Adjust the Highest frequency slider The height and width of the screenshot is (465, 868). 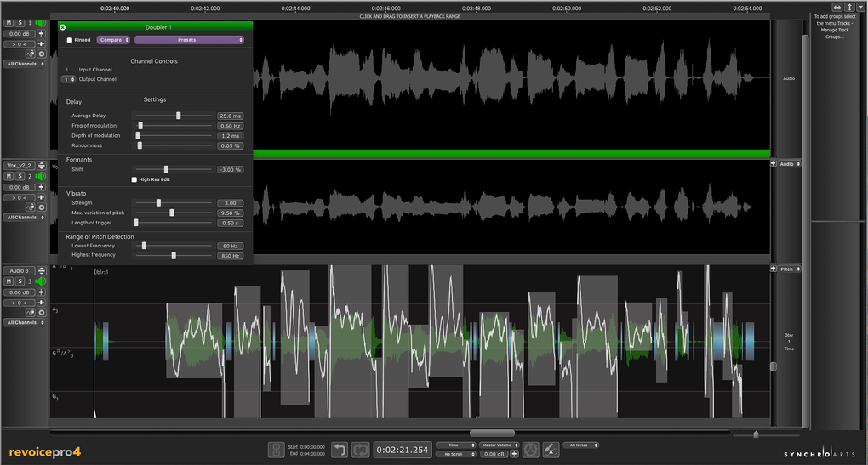click(174, 255)
